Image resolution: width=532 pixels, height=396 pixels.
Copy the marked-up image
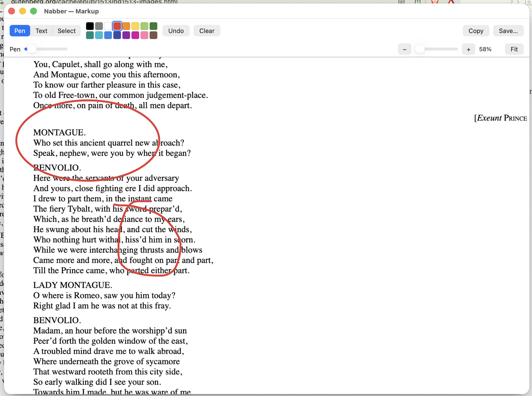476,31
